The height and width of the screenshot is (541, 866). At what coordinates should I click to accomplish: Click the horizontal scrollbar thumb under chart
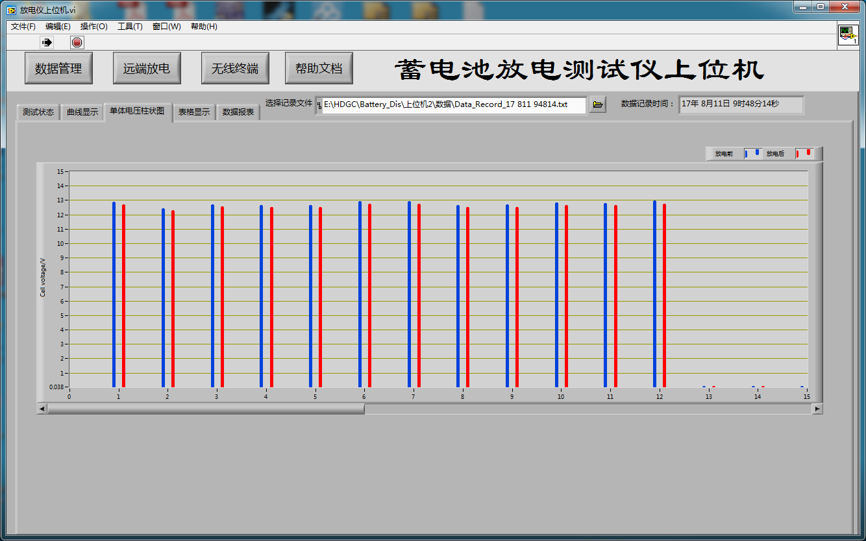[205, 409]
